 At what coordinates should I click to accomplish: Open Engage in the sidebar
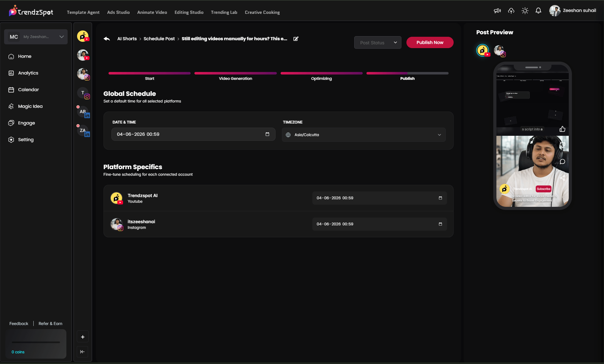click(21, 123)
